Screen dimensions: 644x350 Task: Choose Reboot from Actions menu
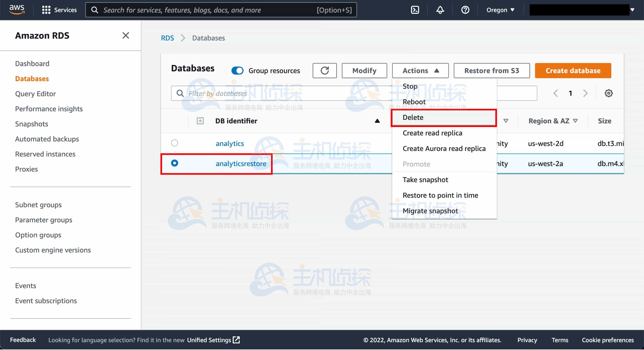tap(444, 102)
